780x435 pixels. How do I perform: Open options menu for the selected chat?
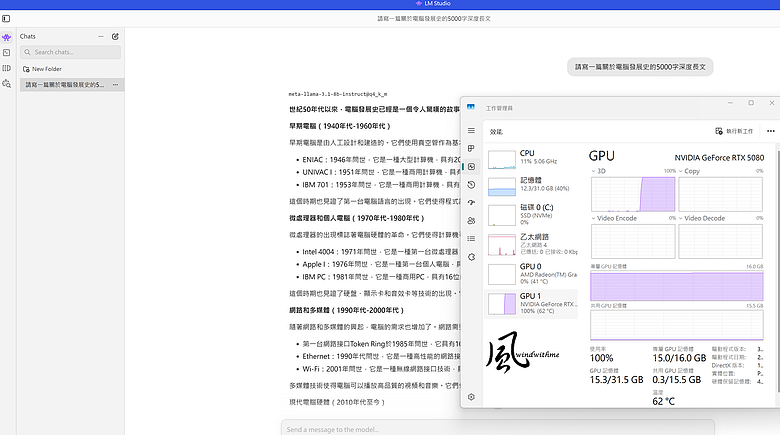point(115,85)
